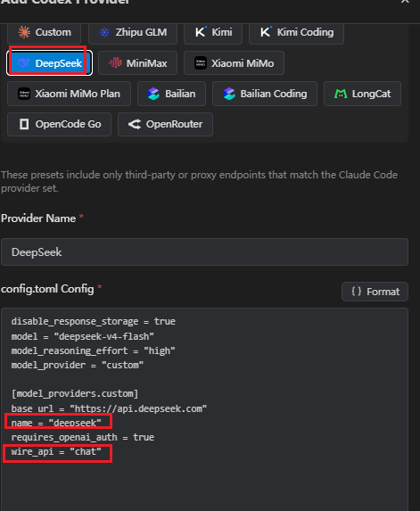This screenshot has height=511, width=420.
Task: Click the OpenCode Go square icon
Action: [x=24, y=124]
